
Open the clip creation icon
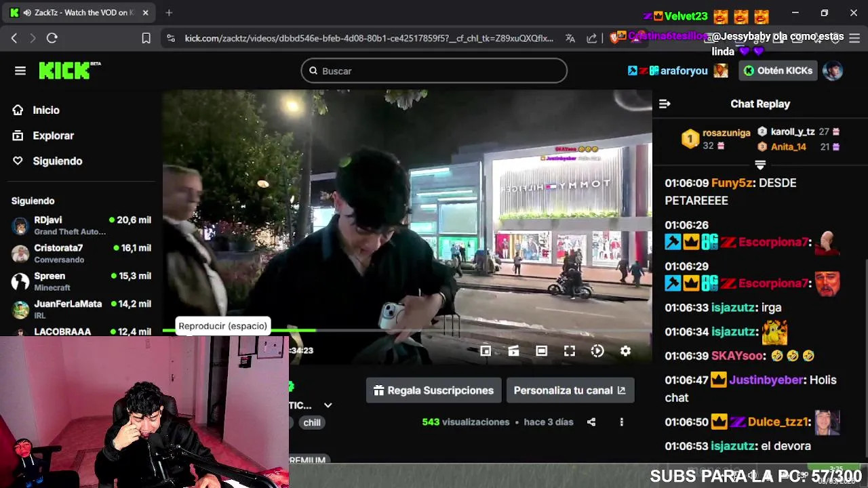[x=513, y=350]
